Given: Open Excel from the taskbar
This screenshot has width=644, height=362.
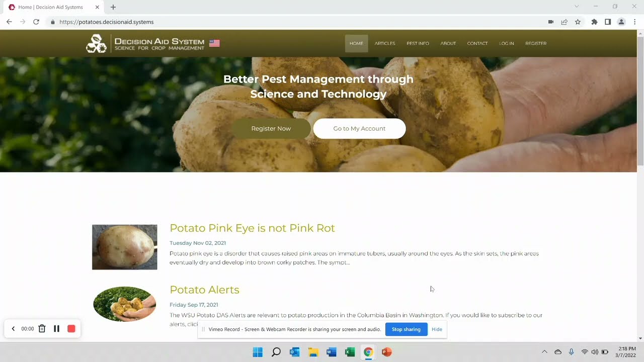Looking at the screenshot, I should point(350,352).
